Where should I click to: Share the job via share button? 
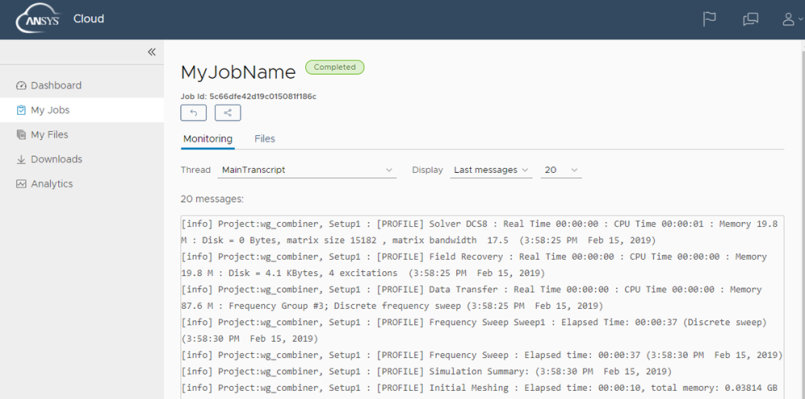[x=227, y=113]
